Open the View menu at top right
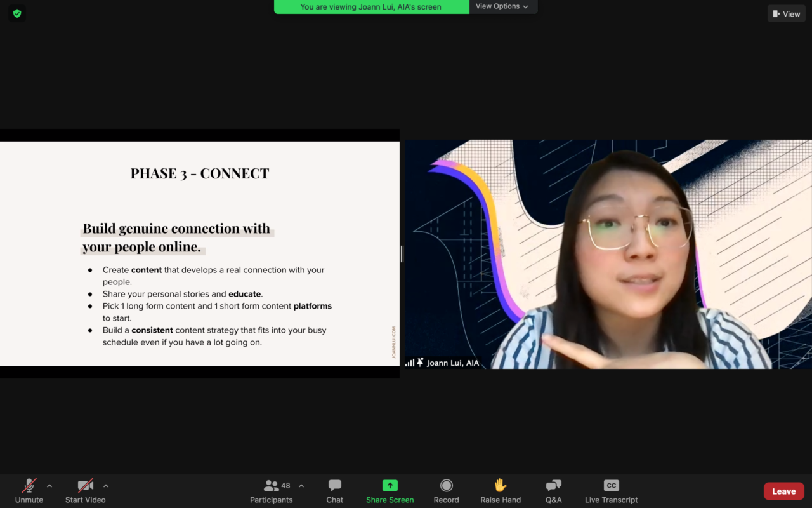 point(786,13)
